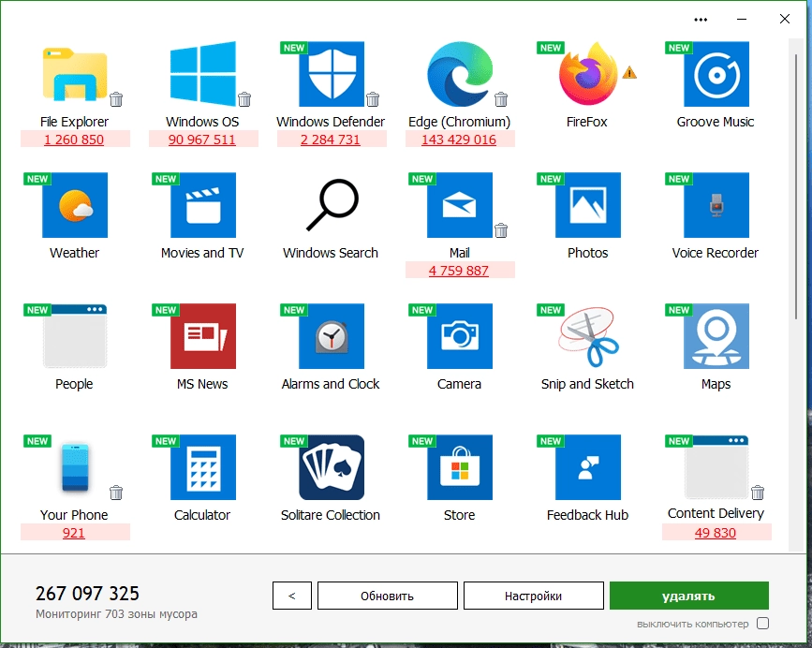This screenshot has height=648, width=812.
Task: Click the Groove Music label
Action: [716, 122]
